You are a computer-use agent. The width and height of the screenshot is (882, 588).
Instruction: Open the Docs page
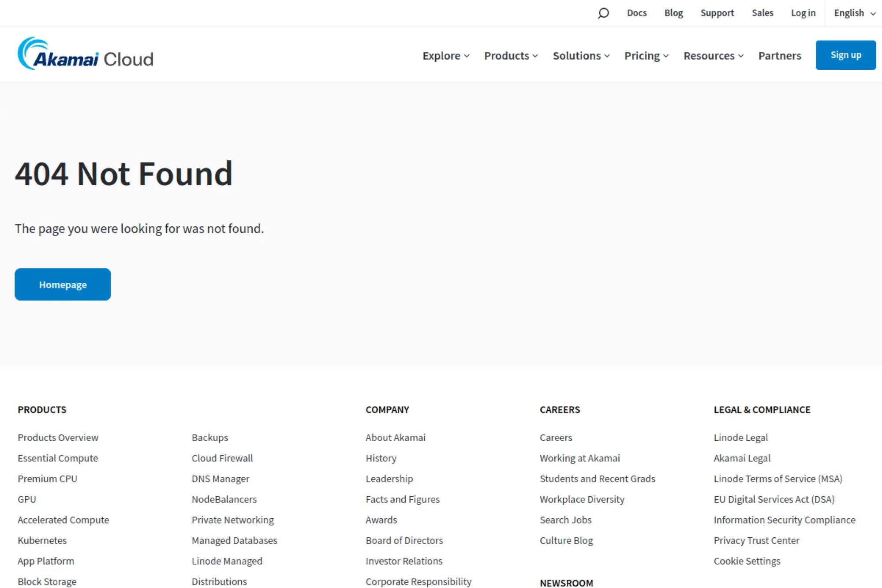click(636, 13)
